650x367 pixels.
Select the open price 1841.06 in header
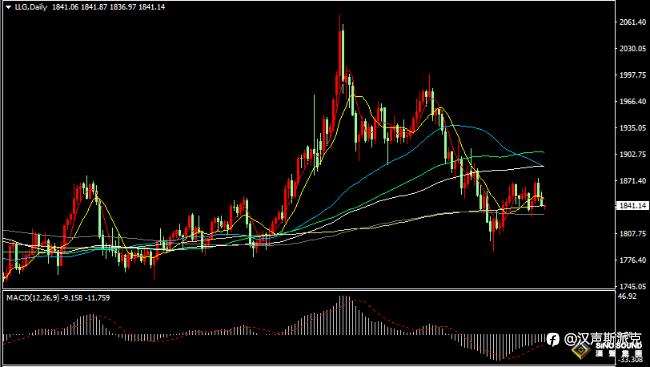(x=65, y=7)
